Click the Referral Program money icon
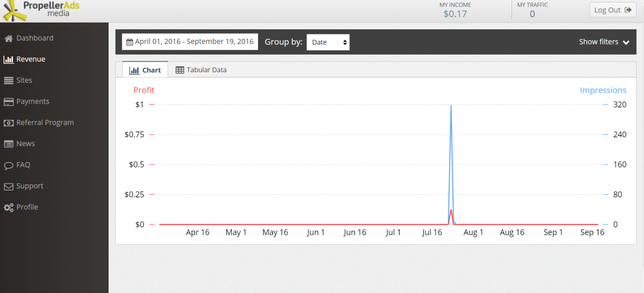 coord(8,123)
